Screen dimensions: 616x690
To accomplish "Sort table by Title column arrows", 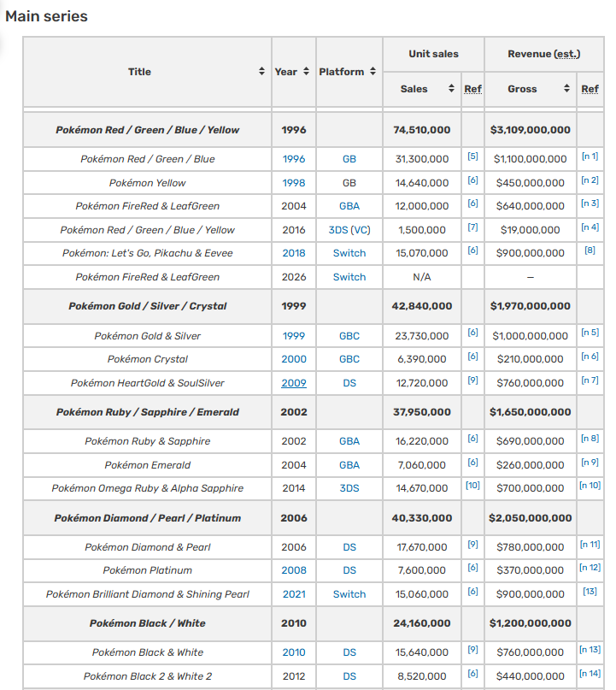I will click(261, 71).
